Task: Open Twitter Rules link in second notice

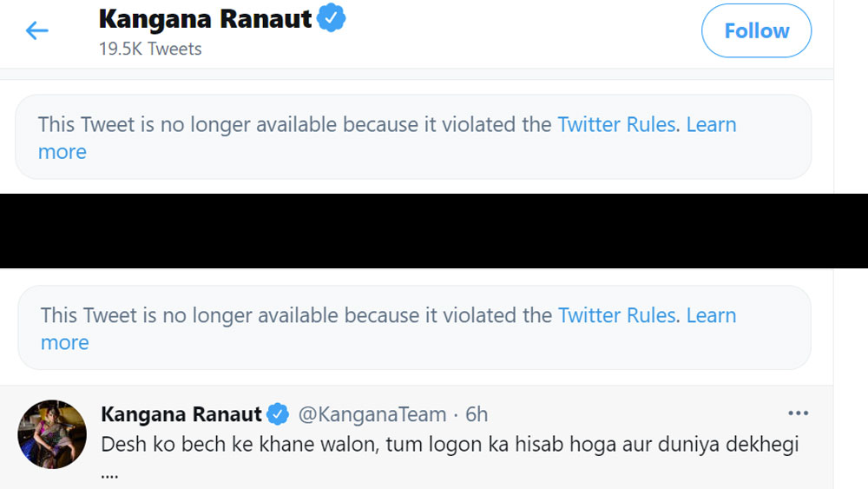Action: [x=616, y=315]
